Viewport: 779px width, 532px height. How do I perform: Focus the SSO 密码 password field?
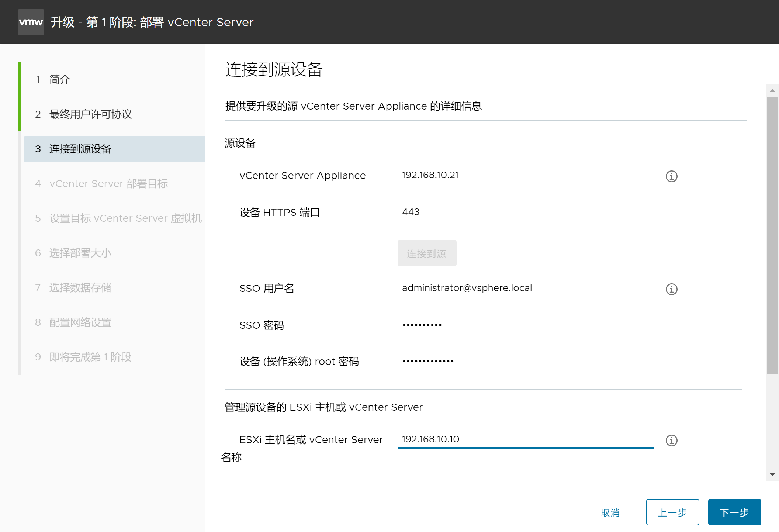(x=526, y=325)
